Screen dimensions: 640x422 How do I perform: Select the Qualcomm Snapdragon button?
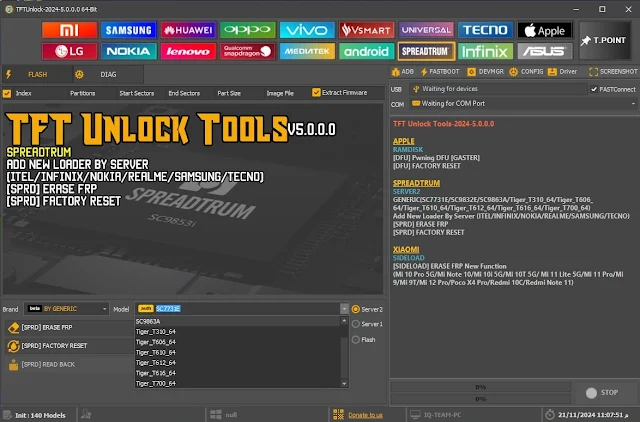[x=247, y=51]
